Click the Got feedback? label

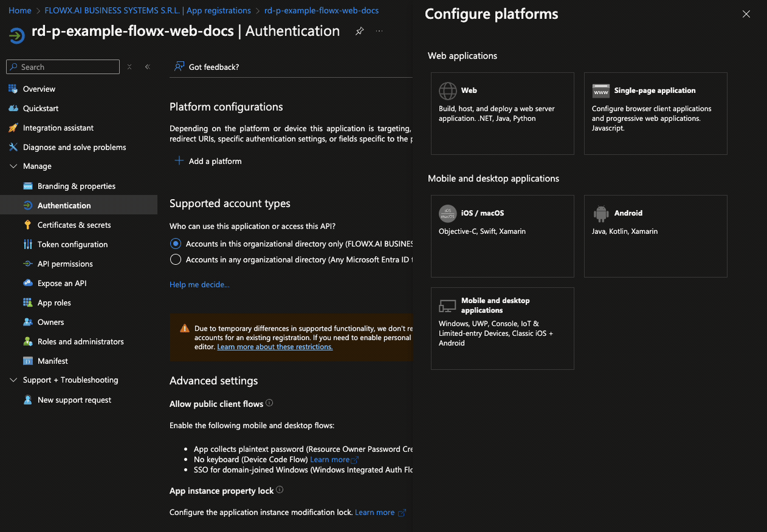[214, 67]
